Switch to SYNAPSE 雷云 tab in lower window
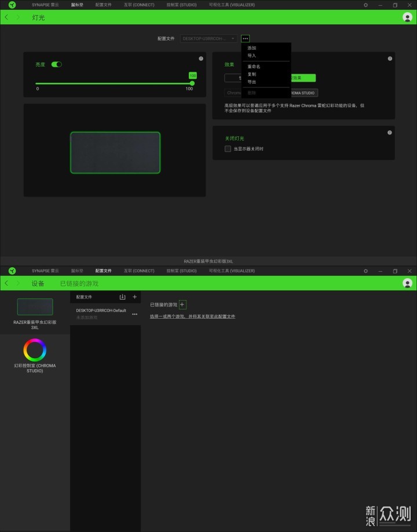417x532 pixels. [45, 271]
